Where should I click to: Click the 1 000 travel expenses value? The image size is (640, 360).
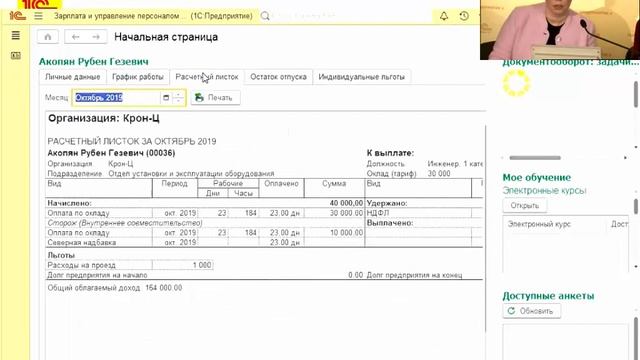202,265
